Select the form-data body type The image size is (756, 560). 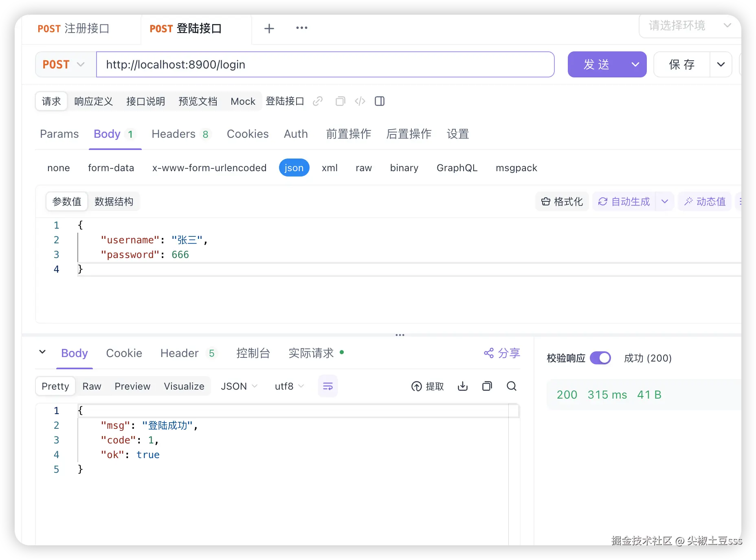111,168
